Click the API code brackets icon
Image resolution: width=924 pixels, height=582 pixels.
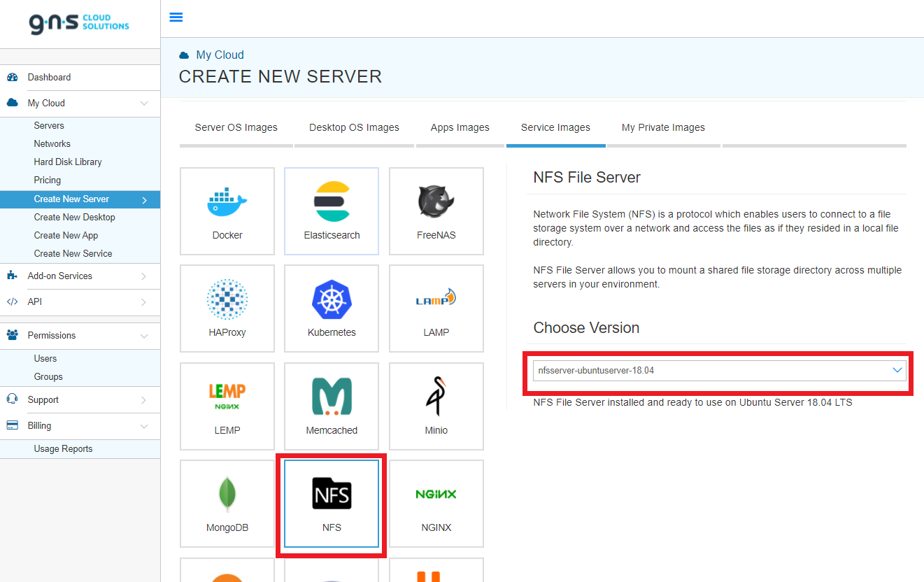point(12,302)
